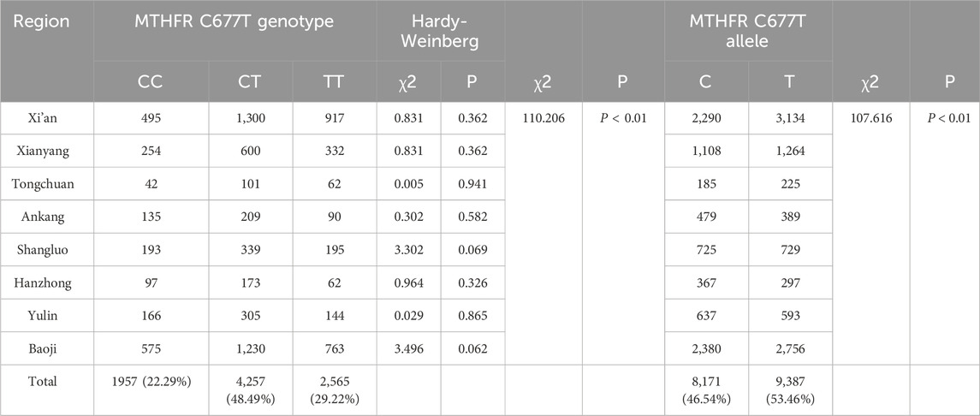Click the TT genotype subheader

335,80
